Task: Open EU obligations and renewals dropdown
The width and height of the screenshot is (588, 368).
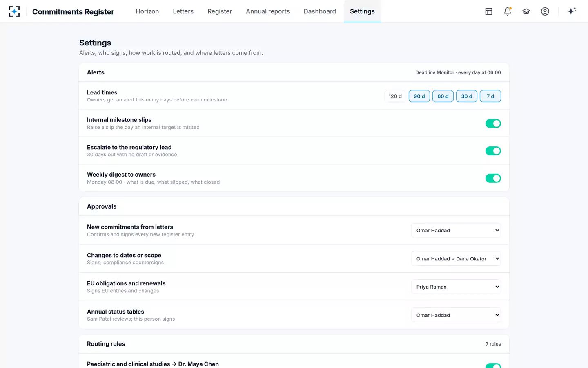Action: tap(456, 287)
